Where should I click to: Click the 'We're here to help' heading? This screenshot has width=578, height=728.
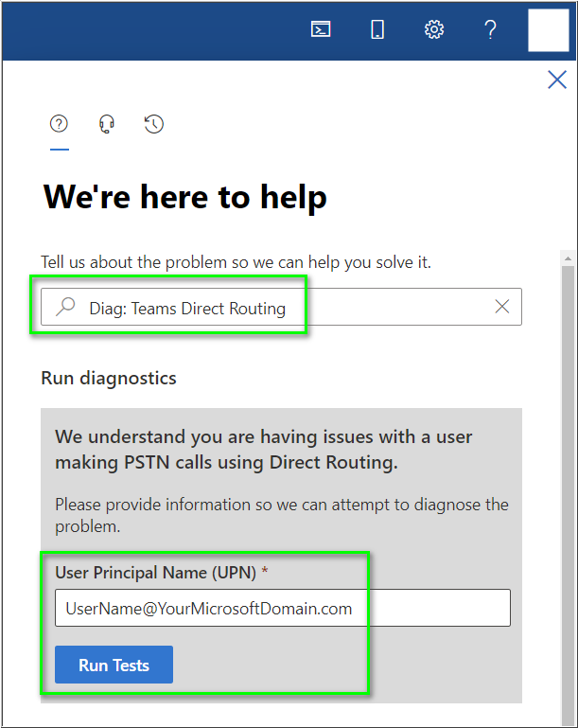point(185,197)
